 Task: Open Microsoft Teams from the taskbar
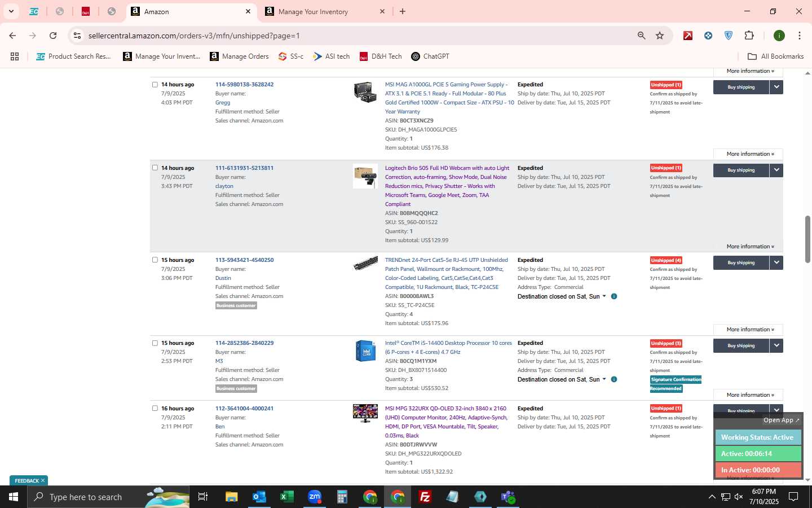coord(508,497)
